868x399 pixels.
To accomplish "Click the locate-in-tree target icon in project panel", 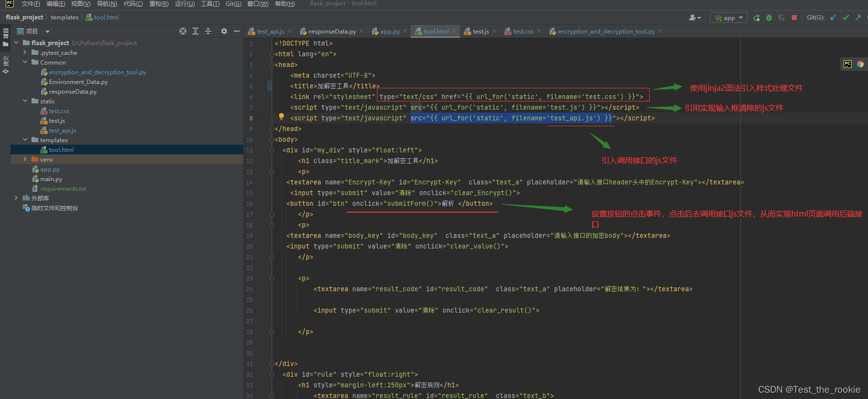I will point(183,31).
